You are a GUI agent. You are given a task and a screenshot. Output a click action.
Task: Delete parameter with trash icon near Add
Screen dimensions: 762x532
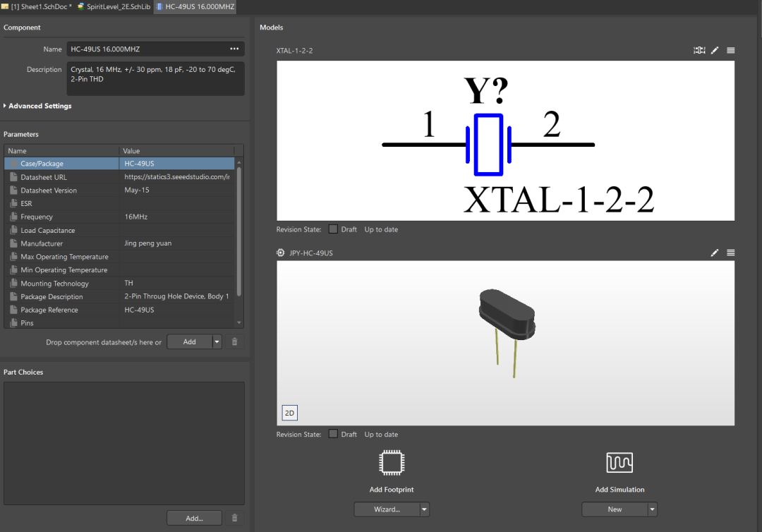pyautogui.click(x=234, y=342)
